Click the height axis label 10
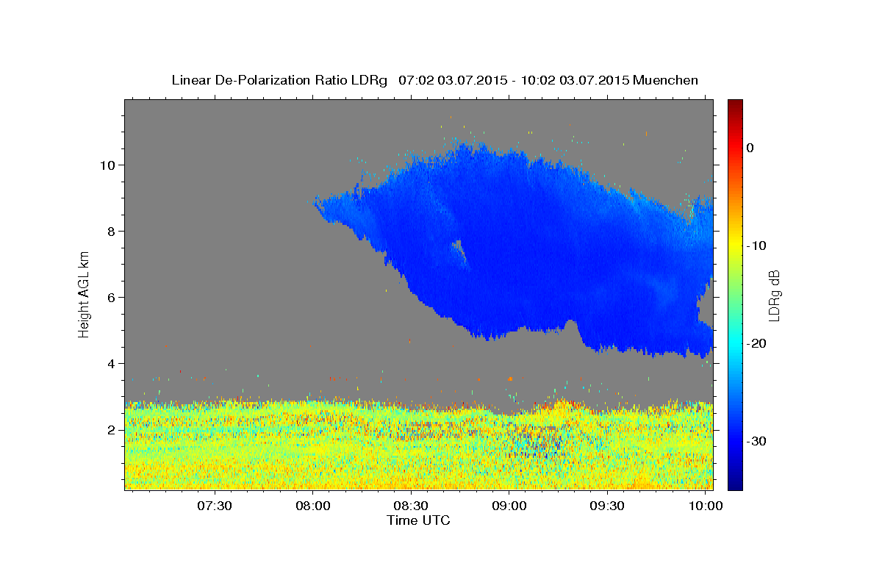 pos(107,165)
